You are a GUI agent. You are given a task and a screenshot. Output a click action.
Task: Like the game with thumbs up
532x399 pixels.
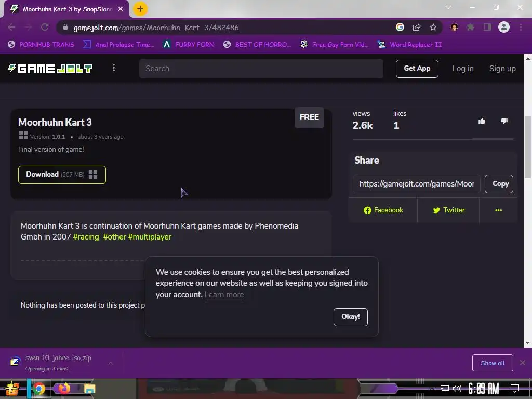[482, 121]
